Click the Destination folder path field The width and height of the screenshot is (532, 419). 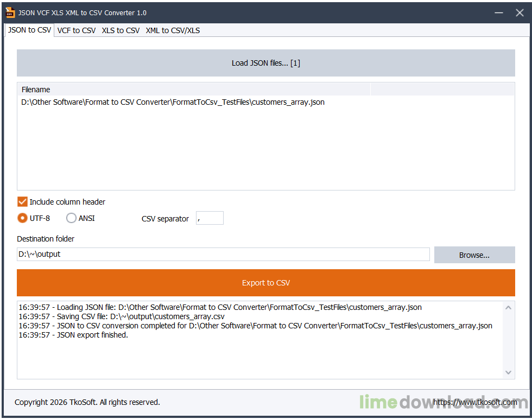[223, 254]
